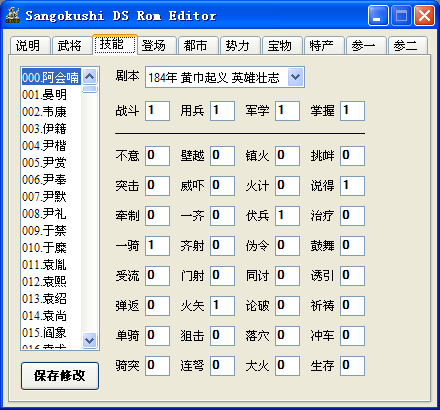Click the 镇火 skill field

click(287, 156)
